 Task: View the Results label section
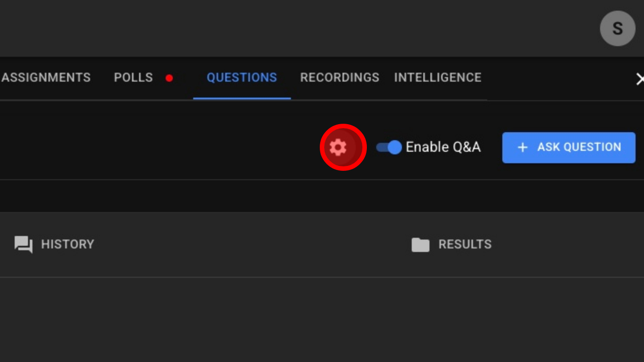465,244
